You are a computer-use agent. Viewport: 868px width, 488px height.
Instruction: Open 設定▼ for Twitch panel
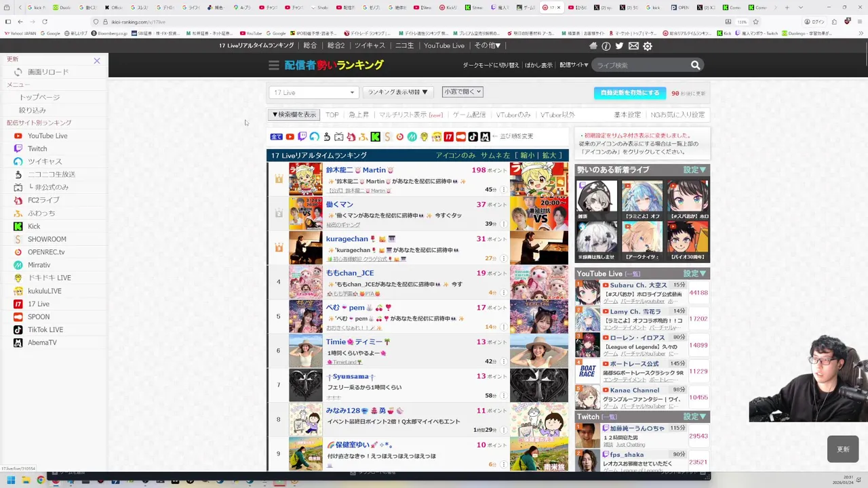click(x=695, y=417)
